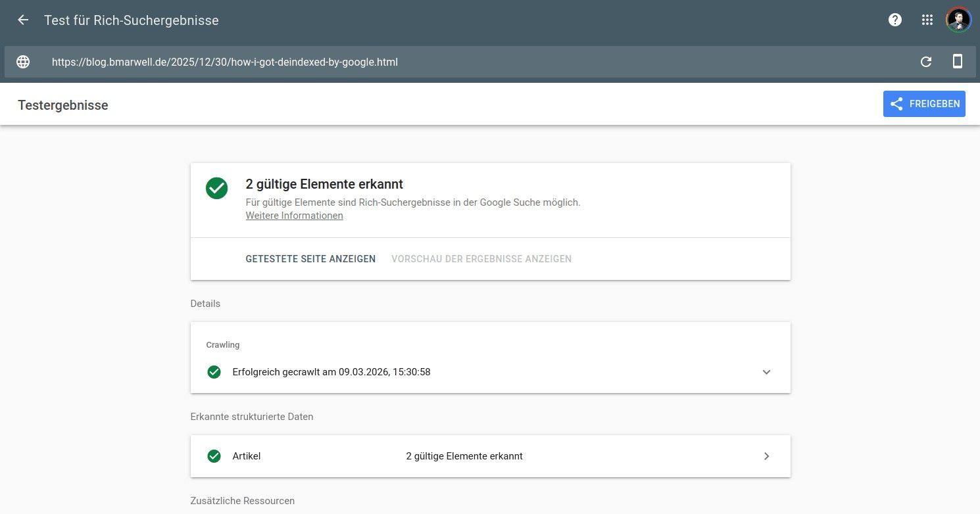Select VORSCHAU DER ERGEBNISSE ANZEIGEN
The image size is (980, 514).
click(481, 259)
